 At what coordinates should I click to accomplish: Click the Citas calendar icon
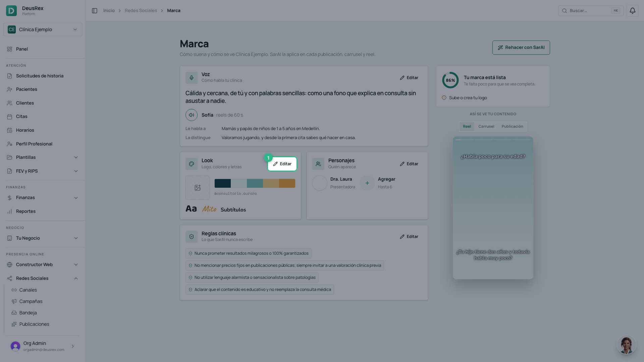(9, 117)
